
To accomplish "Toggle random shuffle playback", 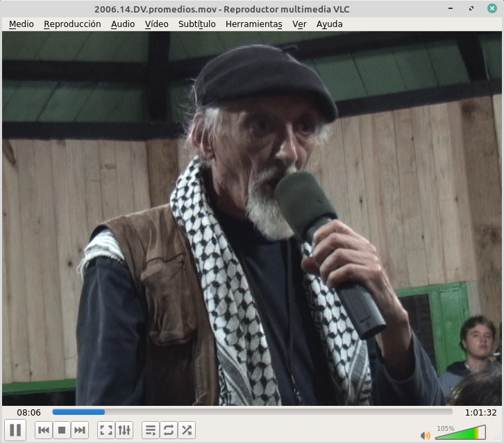I will (x=187, y=430).
